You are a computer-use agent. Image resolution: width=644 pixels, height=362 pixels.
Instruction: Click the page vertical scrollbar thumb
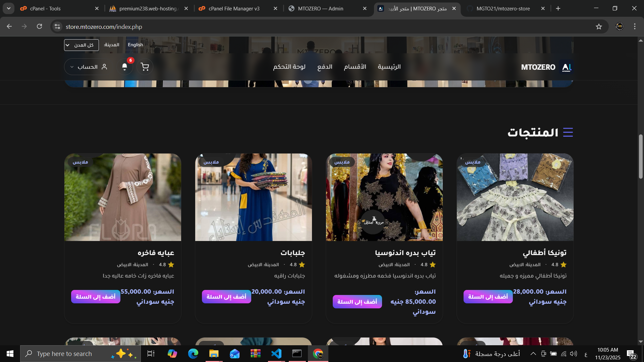(641, 156)
